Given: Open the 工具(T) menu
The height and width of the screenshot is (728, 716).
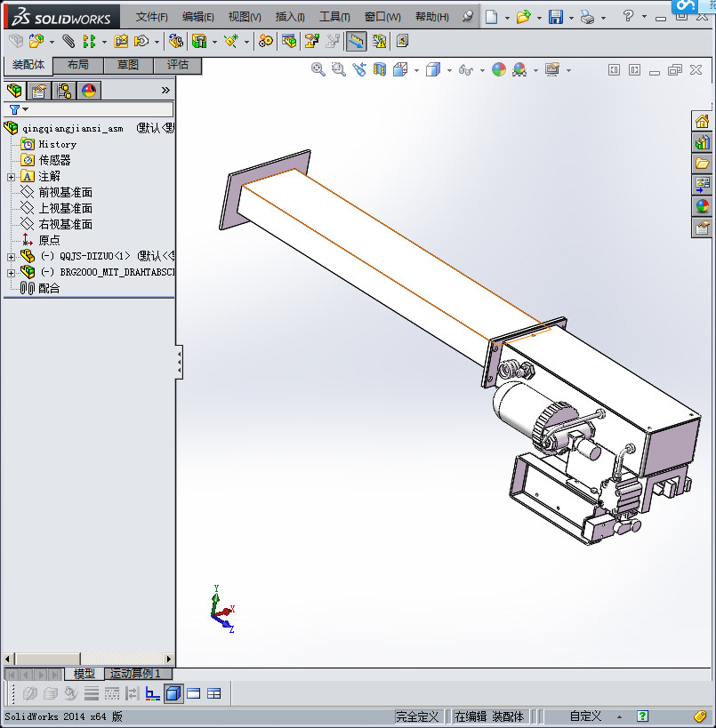Looking at the screenshot, I should click(334, 17).
